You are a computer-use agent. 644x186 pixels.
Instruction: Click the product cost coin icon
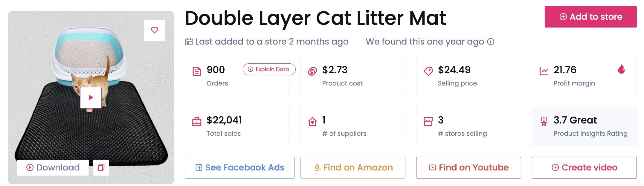[312, 71]
